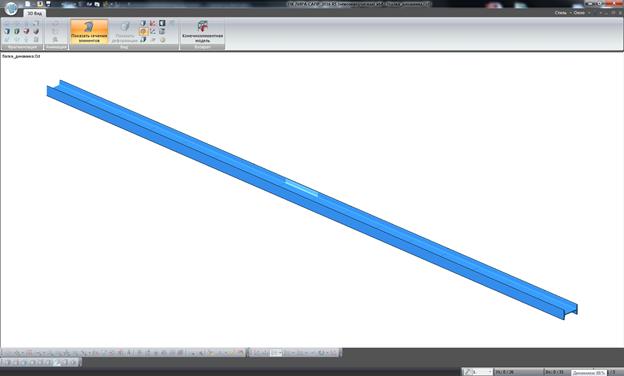Image resolution: width=624 pixels, height=376 pixels.
Task: Toggle Показать сечения элементов button
Action: coord(89,31)
